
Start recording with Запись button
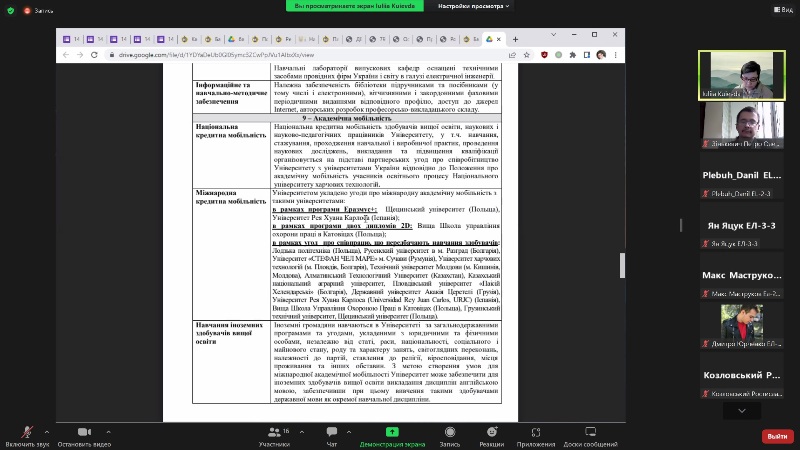tap(450, 435)
